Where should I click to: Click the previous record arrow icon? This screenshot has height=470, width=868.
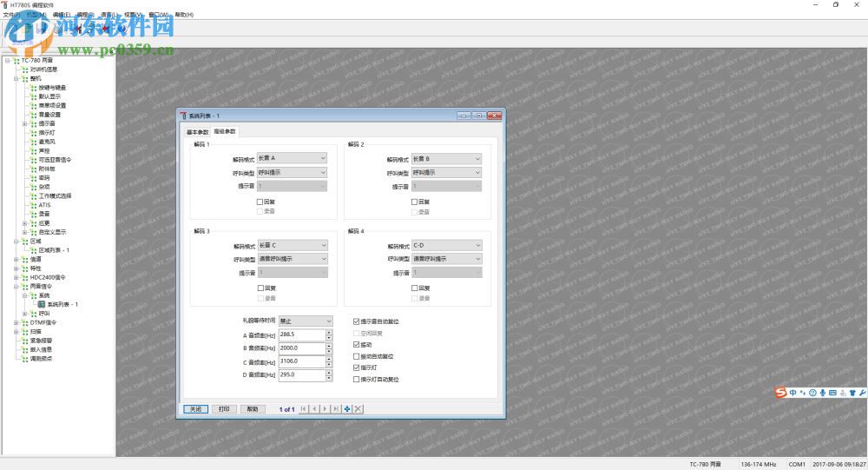pyautogui.click(x=314, y=409)
